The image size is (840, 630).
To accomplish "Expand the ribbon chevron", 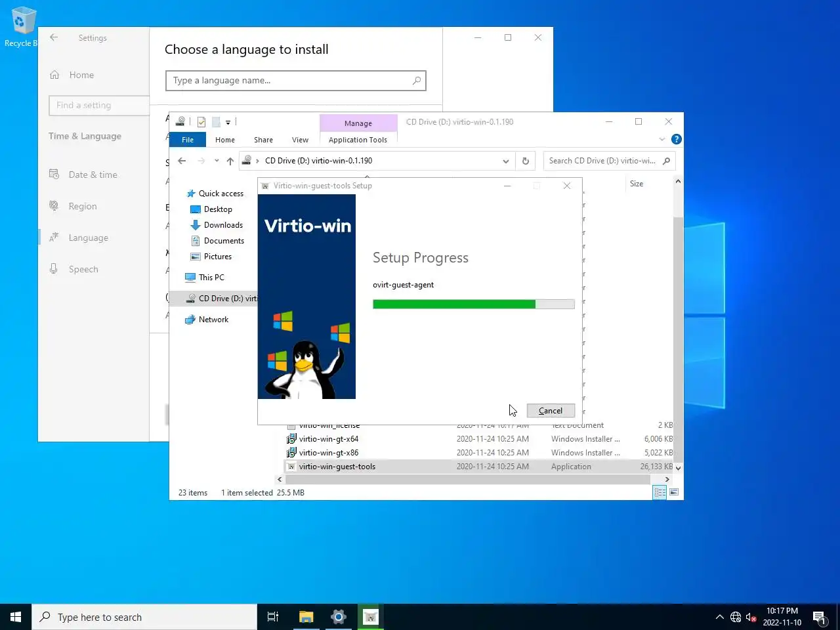I will (662, 139).
